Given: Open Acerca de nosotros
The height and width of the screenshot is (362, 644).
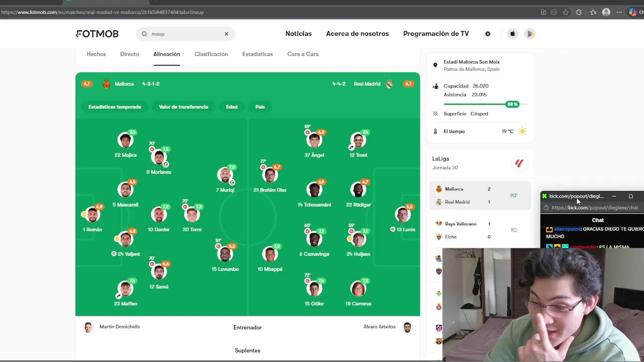Looking at the screenshot, I should 357,34.
